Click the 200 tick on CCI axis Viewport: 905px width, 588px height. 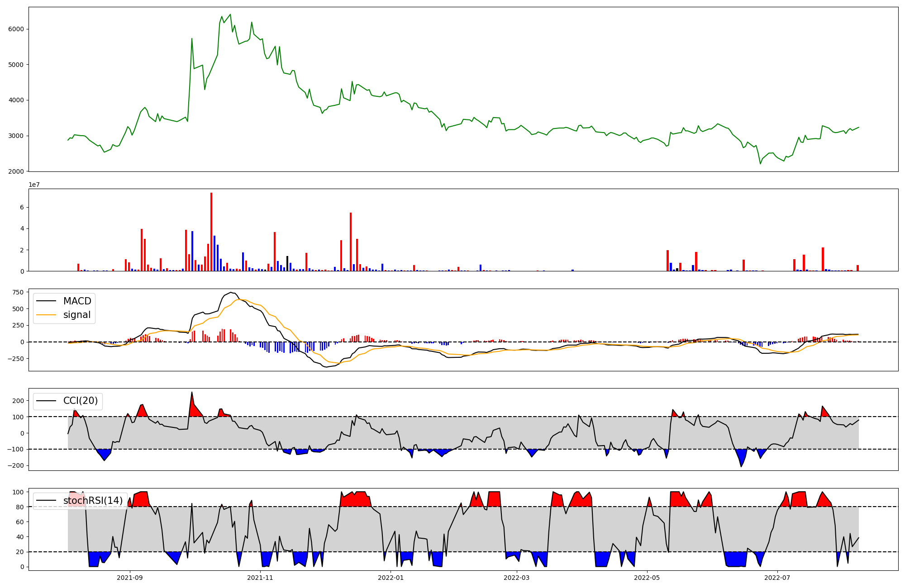click(x=18, y=401)
